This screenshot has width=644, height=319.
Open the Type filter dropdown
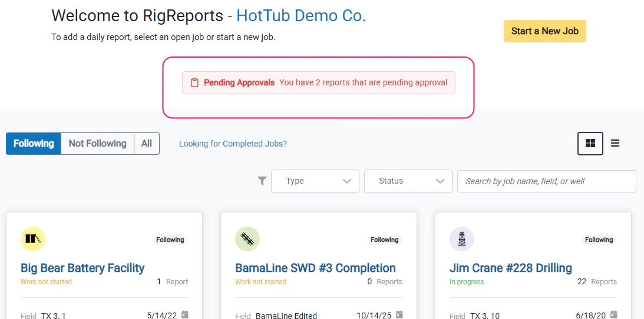click(315, 181)
